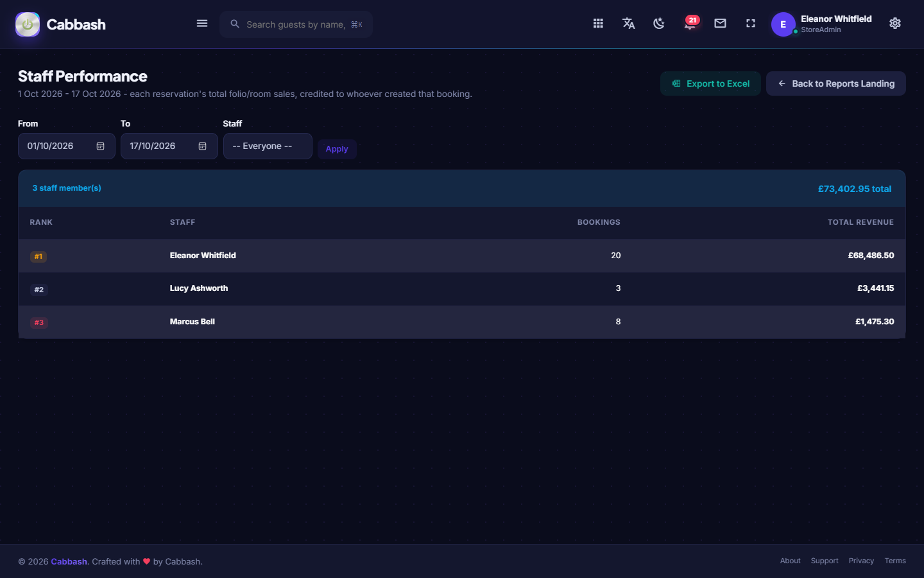The width and height of the screenshot is (924, 578).
Task: Click Marcus Bell bookings count 8
Action: [618, 322]
